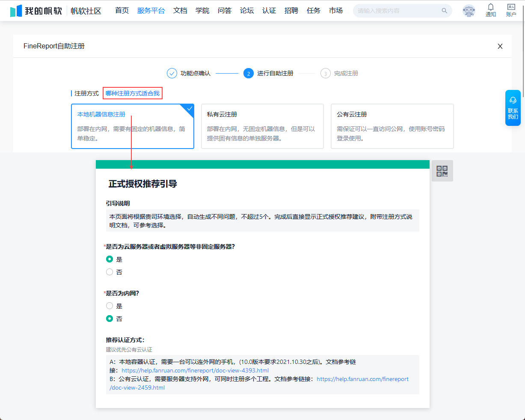Open the doc-view-4393.html help link

click(x=195, y=371)
